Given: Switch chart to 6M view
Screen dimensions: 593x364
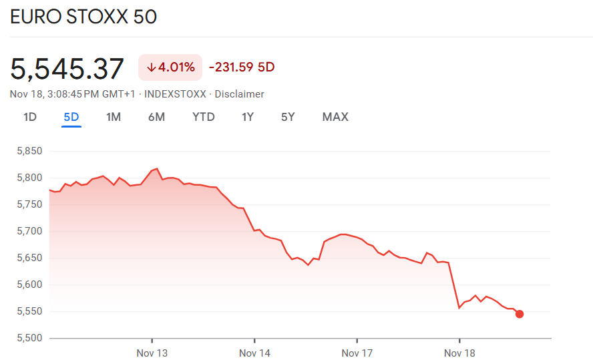Looking at the screenshot, I should click(x=156, y=118).
